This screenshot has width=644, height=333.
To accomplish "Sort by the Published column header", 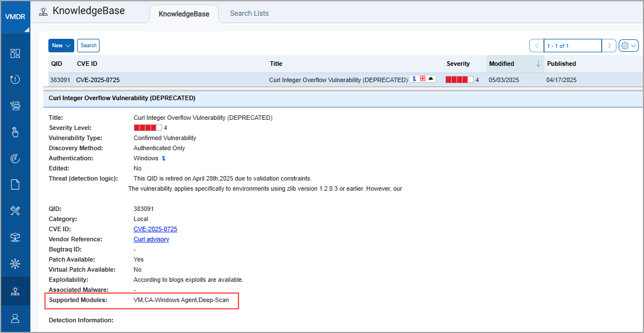I will (561, 64).
